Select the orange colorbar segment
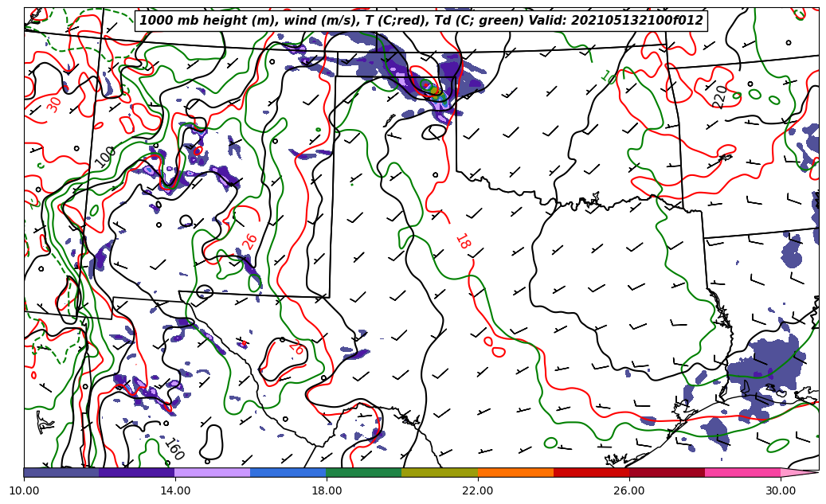The width and height of the screenshot is (826, 504). [515, 472]
